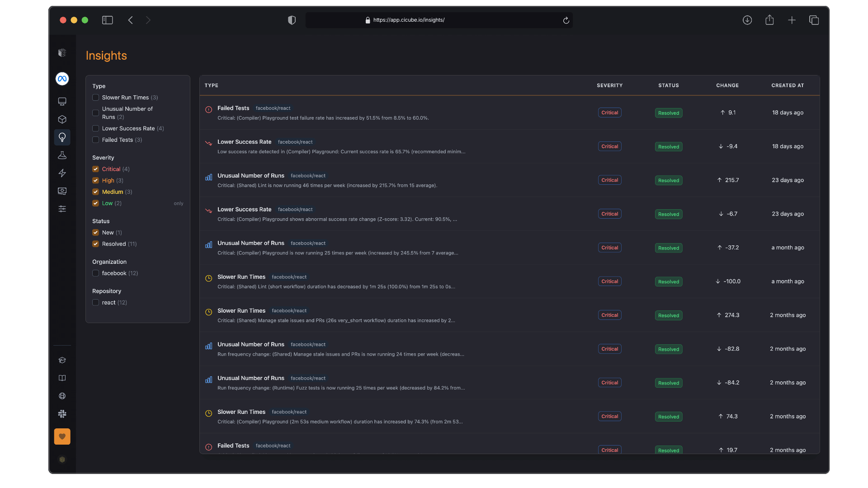Click the Slack icon in the sidebar
This screenshot has height=488, width=868.
click(x=62, y=414)
